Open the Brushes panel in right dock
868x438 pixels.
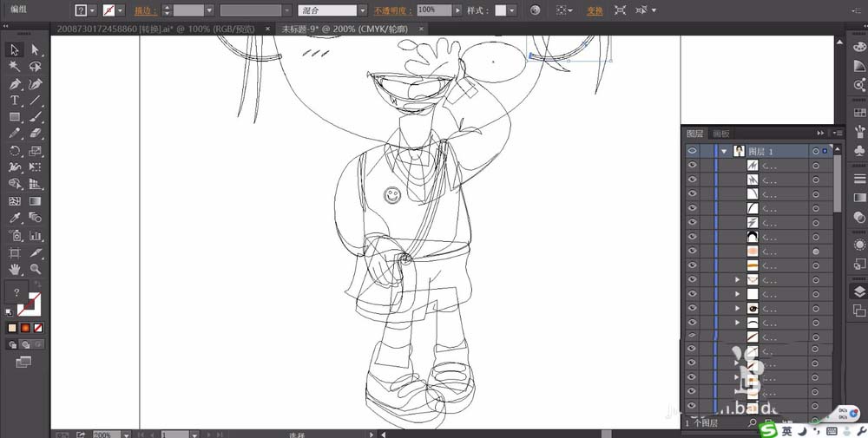[x=859, y=132]
